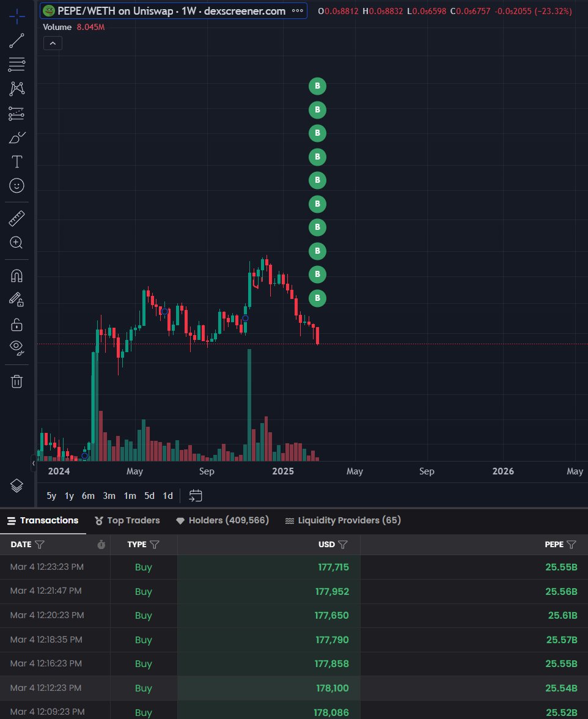The height and width of the screenshot is (719, 588).
Task: Collapse the drawing toolbar with side arrow
Action: pos(33,463)
